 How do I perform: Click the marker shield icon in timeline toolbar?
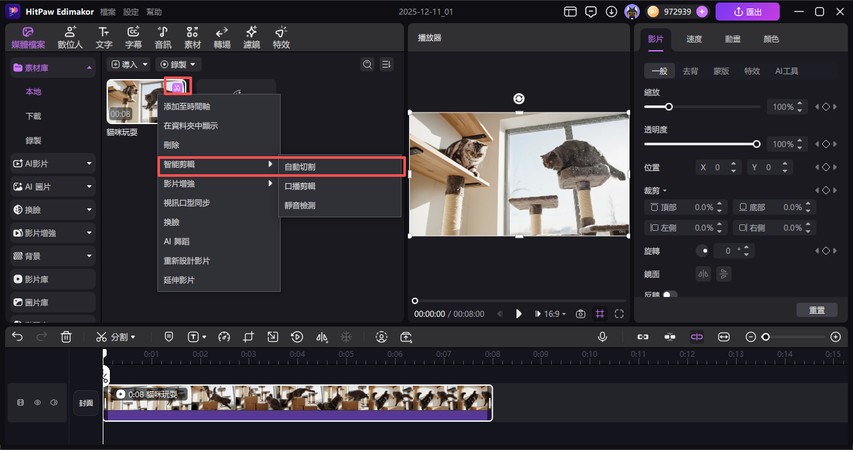pos(169,337)
